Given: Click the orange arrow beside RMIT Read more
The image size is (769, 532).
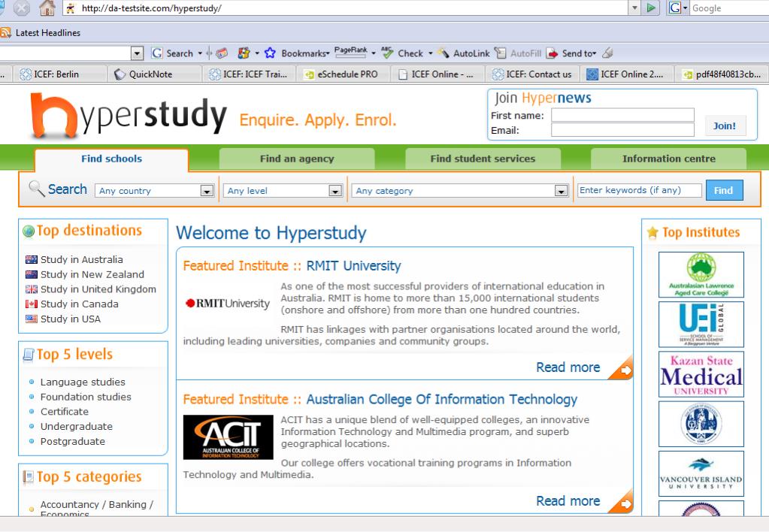Looking at the screenshot, I should click(x=622, y=369).
